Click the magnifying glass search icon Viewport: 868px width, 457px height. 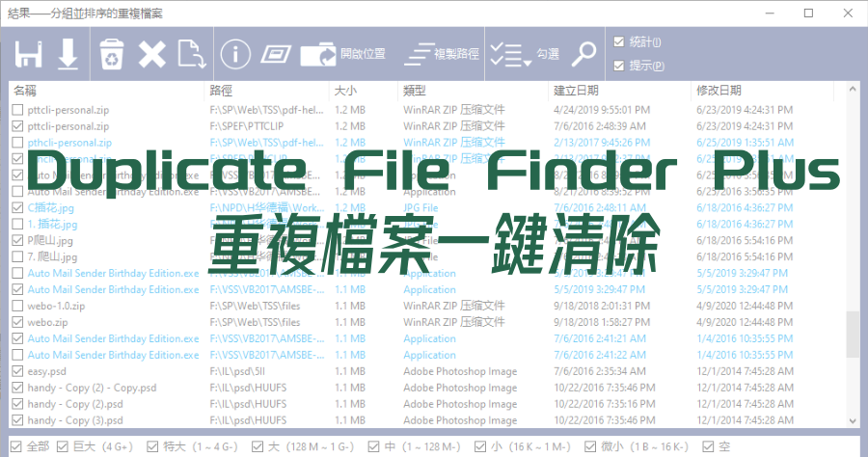click(x=584, y=54)
